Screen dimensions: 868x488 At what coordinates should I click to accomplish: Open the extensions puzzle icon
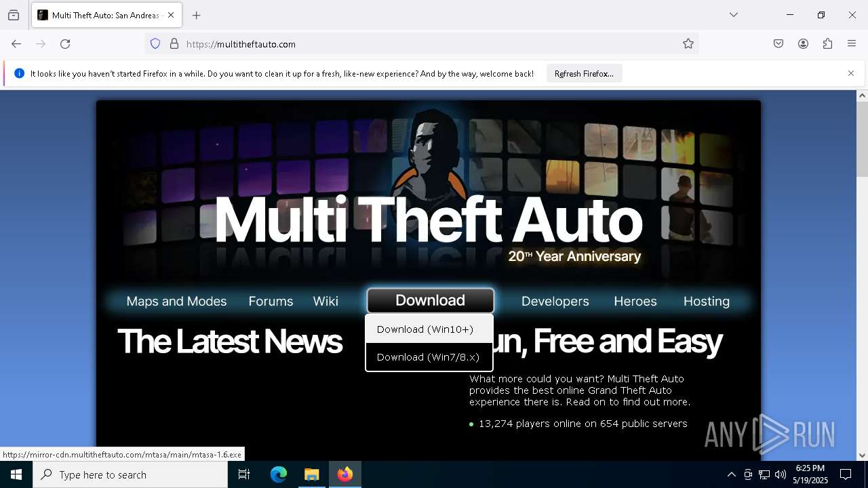pos(827,44)
